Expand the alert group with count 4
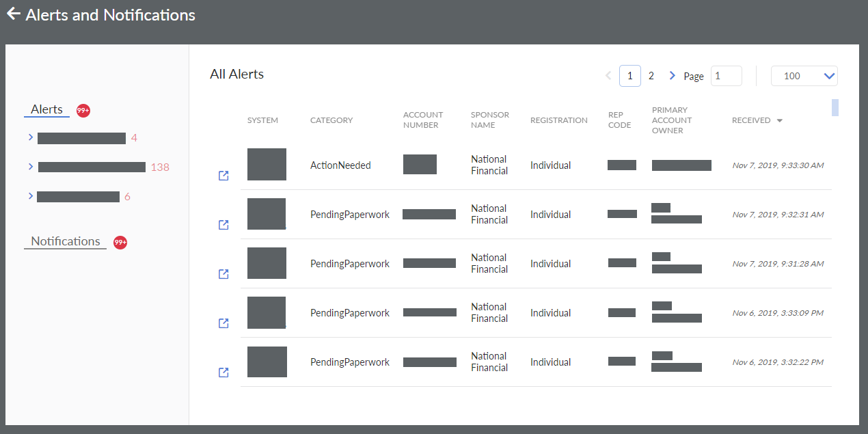This screenshot has height=434, width=868. tap(31, 137)
